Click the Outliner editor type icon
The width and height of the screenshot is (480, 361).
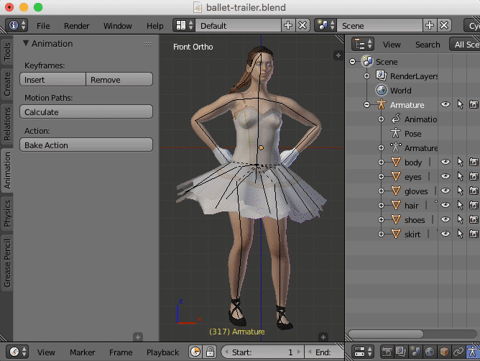(363, 44)
